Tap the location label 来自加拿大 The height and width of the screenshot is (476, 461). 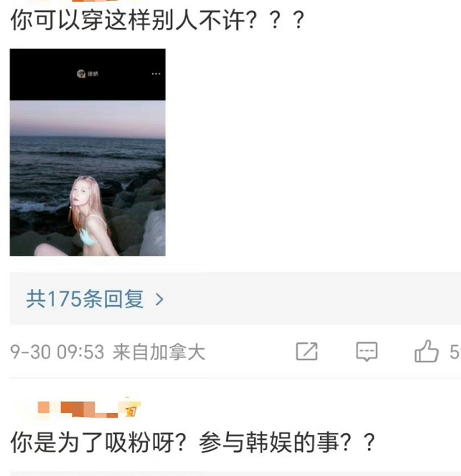pyautogui.click(x=159, y=352)
